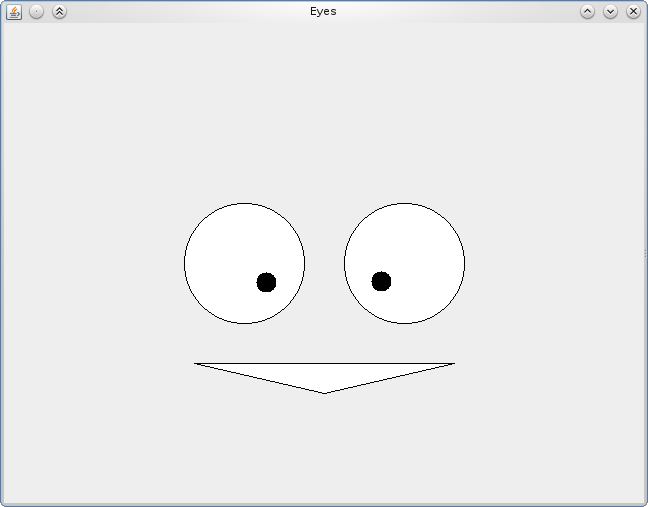Click the right eye's black pupil
648x507 pixels.
click(381, 281)
